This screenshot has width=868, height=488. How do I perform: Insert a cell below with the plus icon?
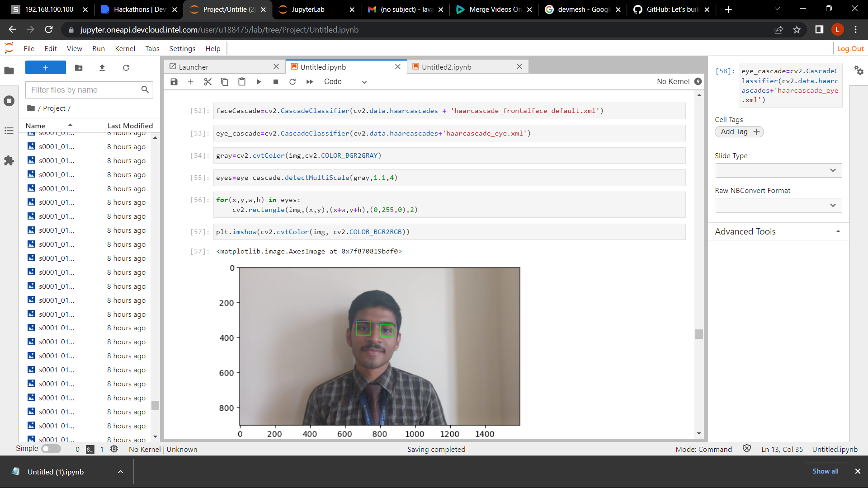point(191,82)
